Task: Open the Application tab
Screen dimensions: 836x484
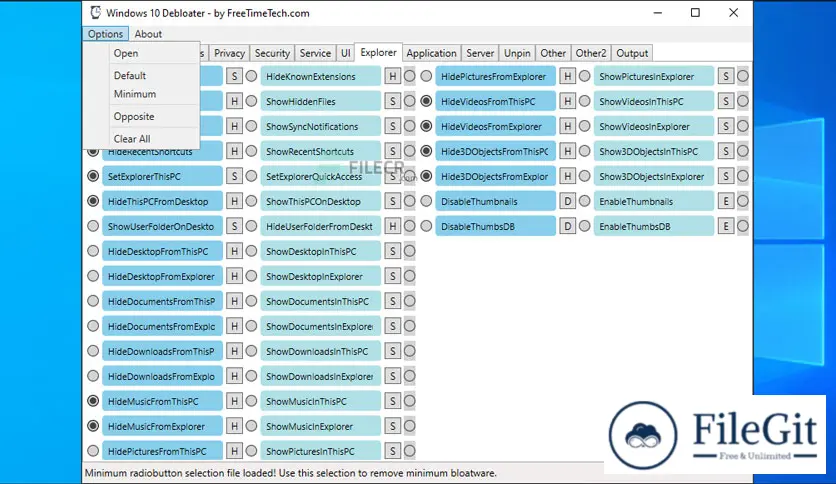Action: coord(431,53)
